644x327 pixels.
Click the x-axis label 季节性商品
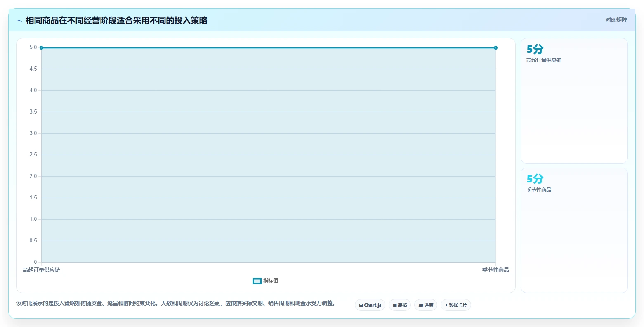(495, 270)
